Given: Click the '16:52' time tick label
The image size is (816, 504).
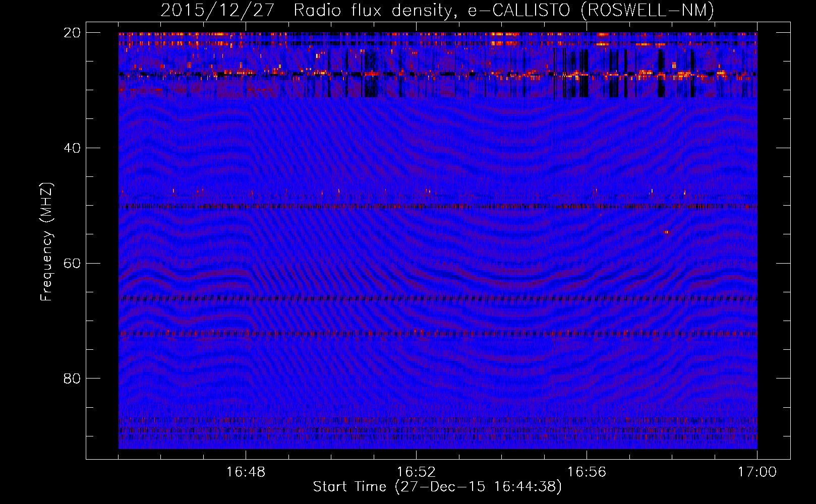Looking at the screenshot, I should click(416, 472).
